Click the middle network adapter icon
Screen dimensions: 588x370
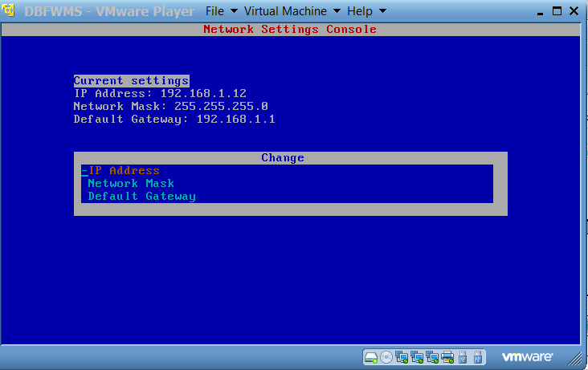pyautogui.click(x=417, y=357)
